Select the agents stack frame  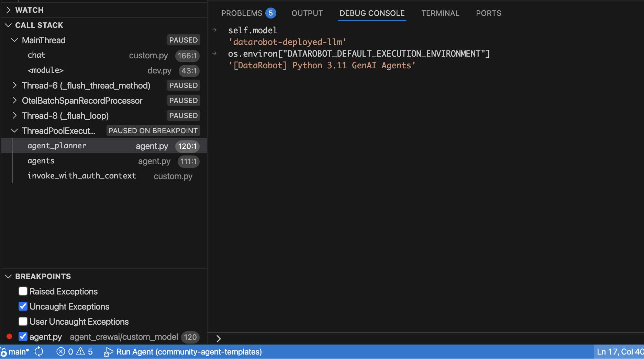[x=41, y=161]
